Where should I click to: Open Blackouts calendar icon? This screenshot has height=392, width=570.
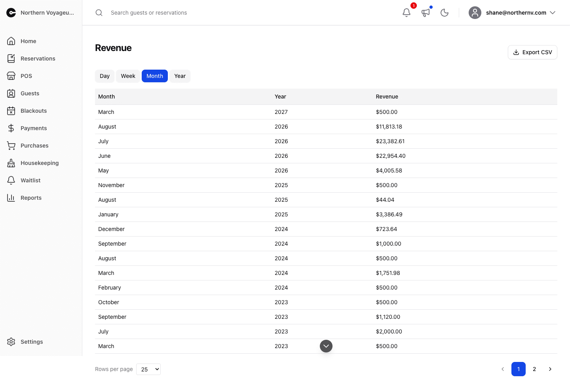[11, 111]
